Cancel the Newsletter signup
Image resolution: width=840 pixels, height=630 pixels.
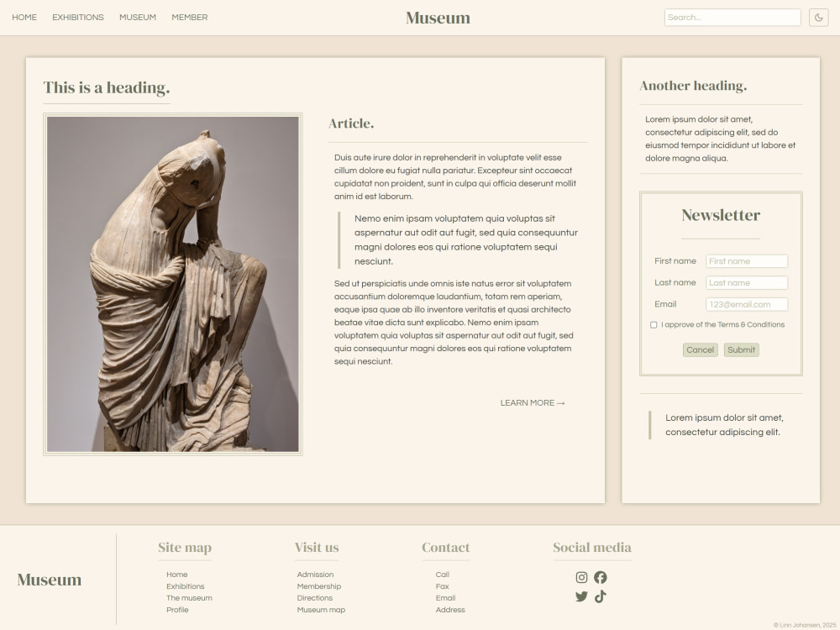(700, 349)
